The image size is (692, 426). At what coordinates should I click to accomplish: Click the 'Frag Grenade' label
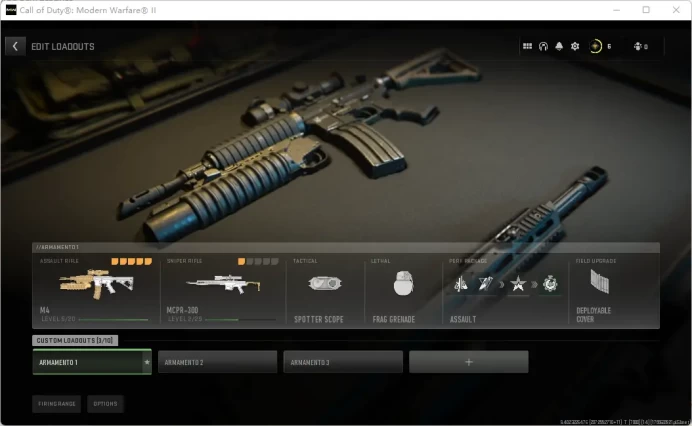(x=394, y=319)
